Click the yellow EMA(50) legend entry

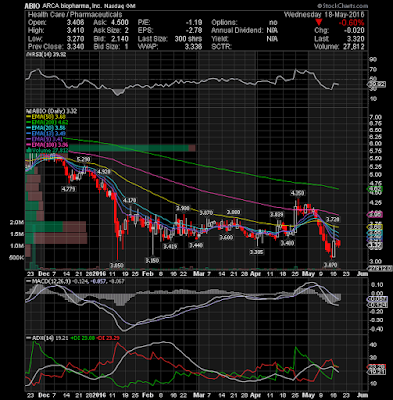46,117
